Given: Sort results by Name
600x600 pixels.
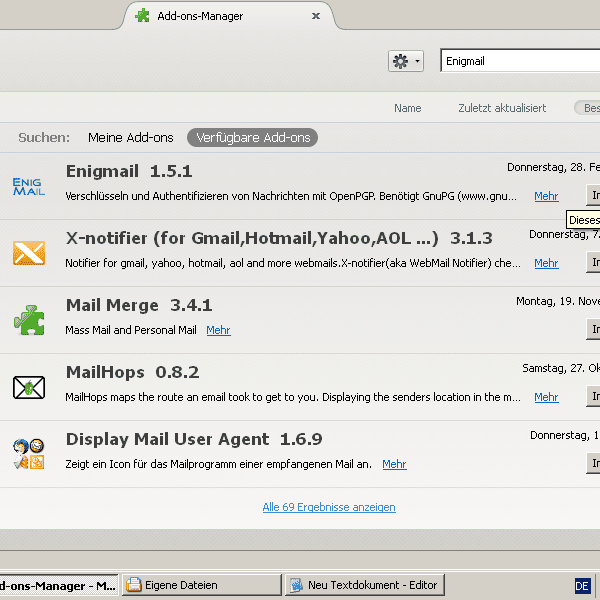Looking at the screenshot, I should tap(408, 108).
